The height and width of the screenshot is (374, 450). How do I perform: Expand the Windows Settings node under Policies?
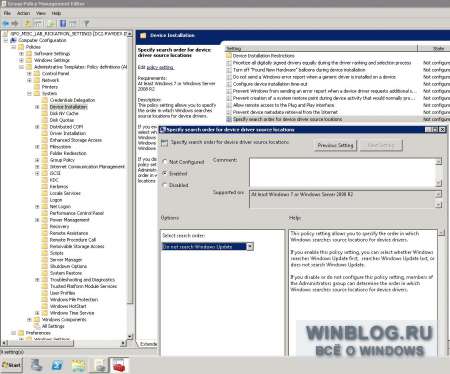[21, 60]
